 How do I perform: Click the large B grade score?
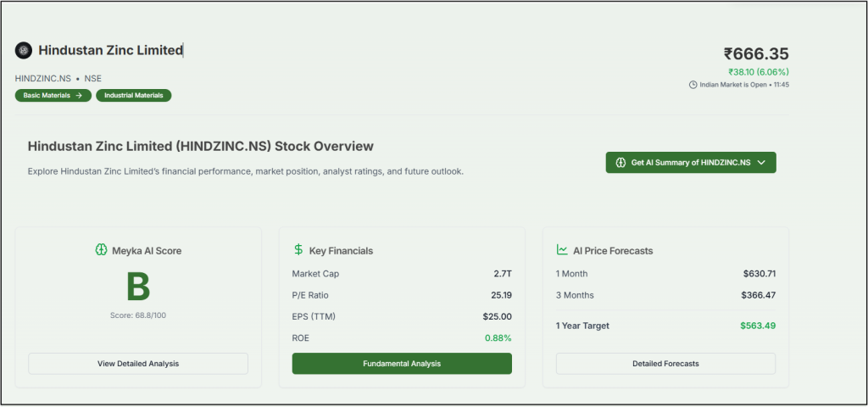(138, 288)
